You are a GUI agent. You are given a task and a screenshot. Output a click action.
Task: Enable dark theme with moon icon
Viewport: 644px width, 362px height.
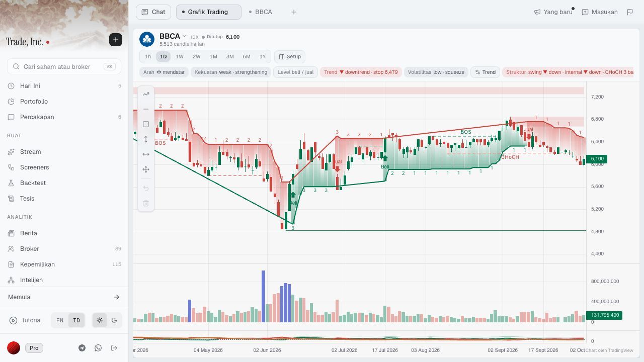(x=114, y=320)
